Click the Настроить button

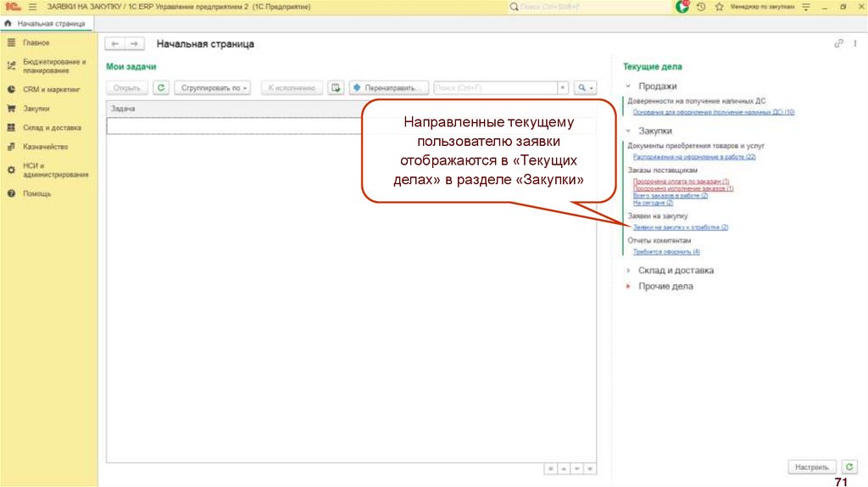click(811, 467)
